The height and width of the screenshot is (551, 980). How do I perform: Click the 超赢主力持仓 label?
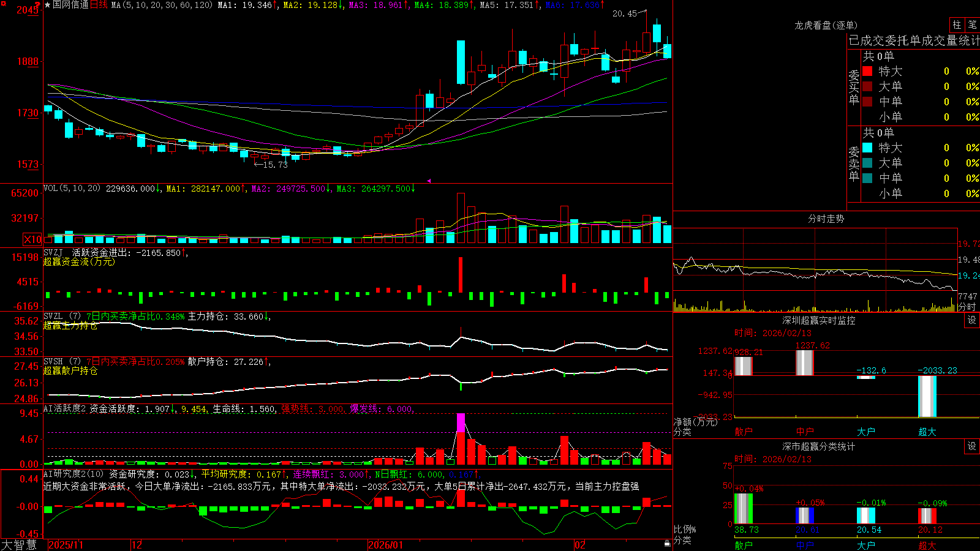70,325
